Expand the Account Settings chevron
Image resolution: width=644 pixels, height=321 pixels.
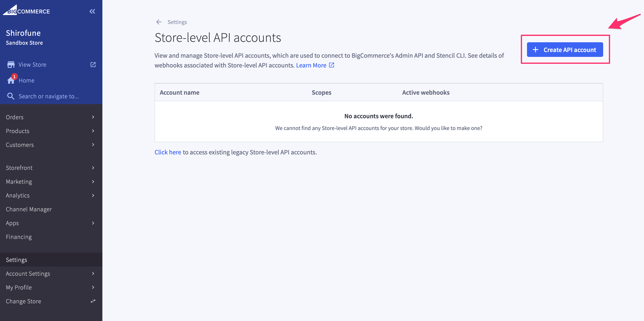tap(93, 273)
